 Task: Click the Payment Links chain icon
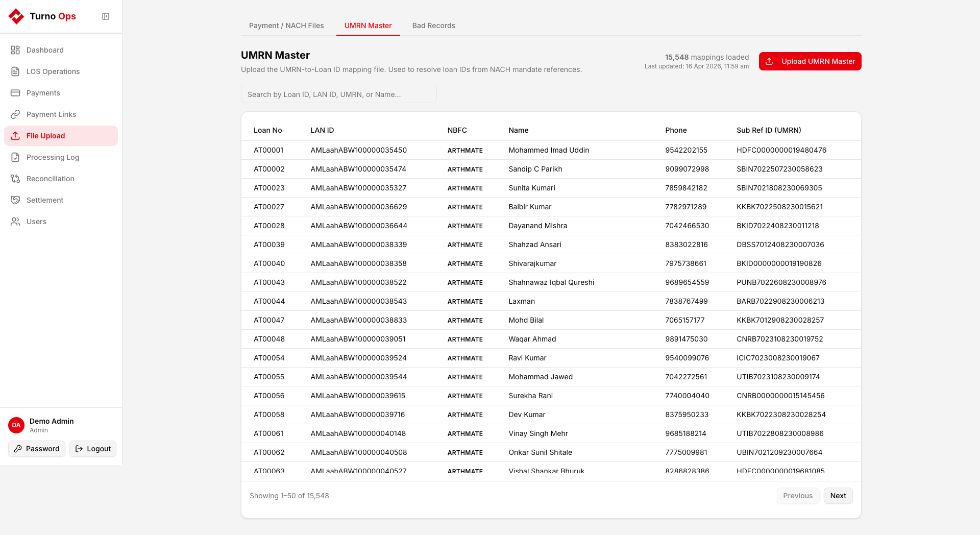(x=15, y=114)
